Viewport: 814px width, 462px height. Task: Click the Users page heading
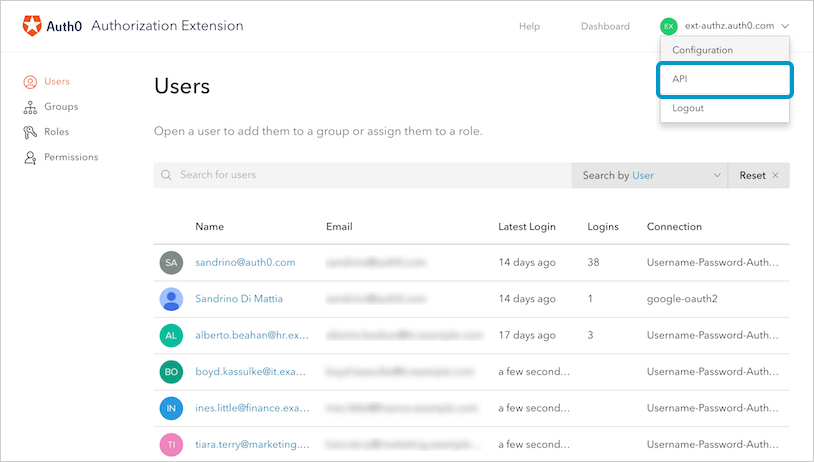(x=182, y=86)
